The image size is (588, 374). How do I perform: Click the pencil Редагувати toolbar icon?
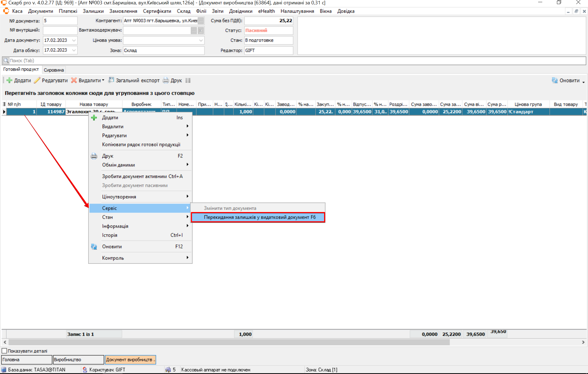pos(37,80)
